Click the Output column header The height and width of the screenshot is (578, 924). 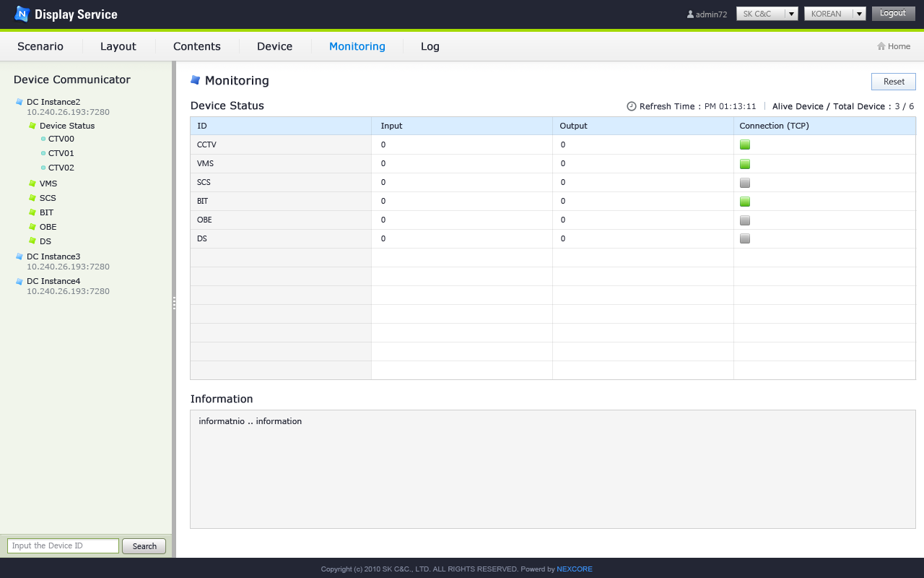[x=643, y=126]
